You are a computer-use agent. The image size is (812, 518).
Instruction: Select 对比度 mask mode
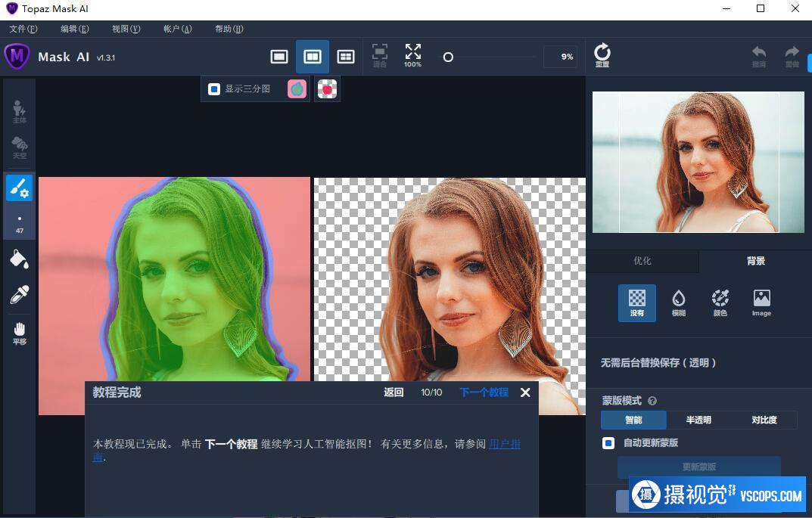764,420
